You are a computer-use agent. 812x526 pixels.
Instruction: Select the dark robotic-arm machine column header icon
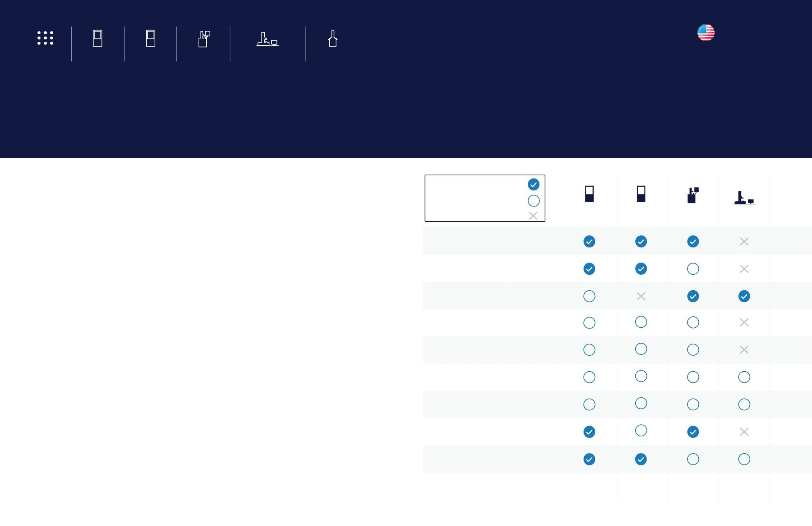(693, 195)
